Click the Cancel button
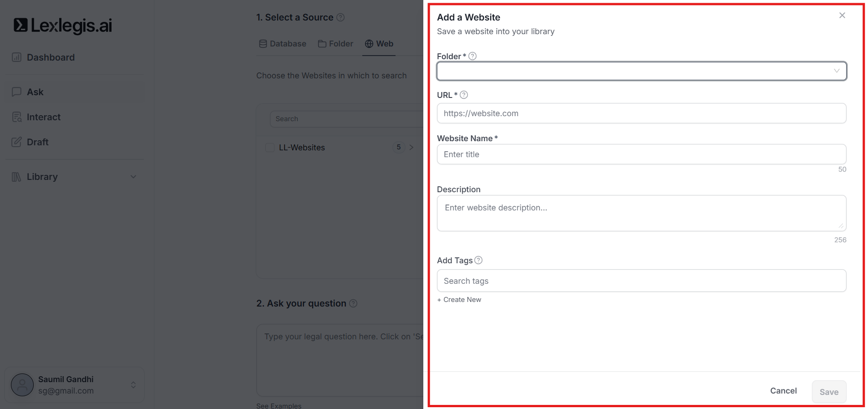This screenshot has height=409, width=868. (783, 391)
